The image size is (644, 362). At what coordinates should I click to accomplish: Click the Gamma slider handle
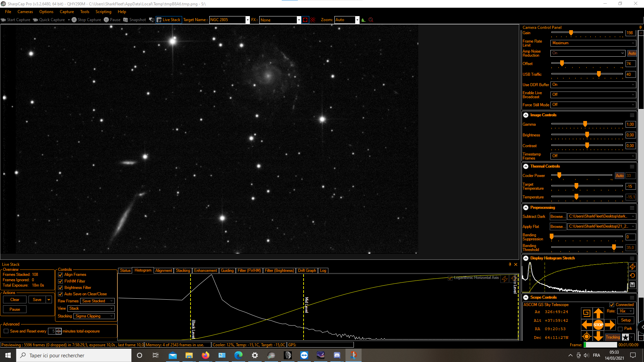(x=585, y=124)
